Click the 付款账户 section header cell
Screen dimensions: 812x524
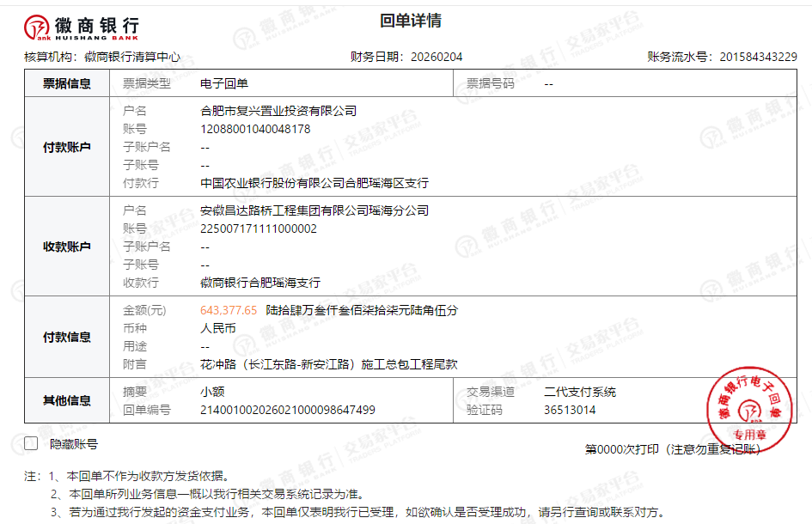click(67, 147)
